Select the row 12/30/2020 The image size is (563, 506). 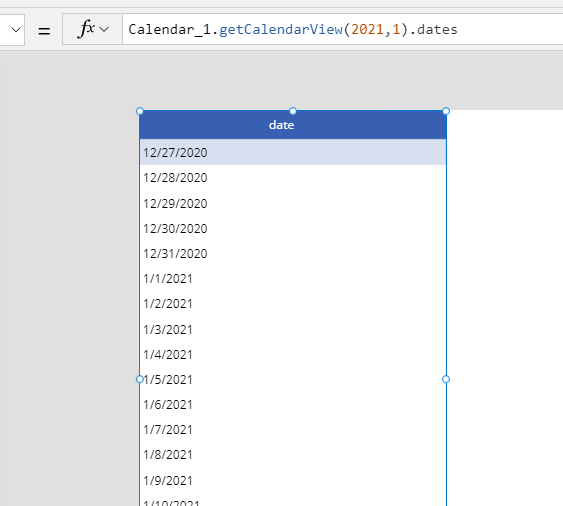pyautogui.click(x=293, y=229)
